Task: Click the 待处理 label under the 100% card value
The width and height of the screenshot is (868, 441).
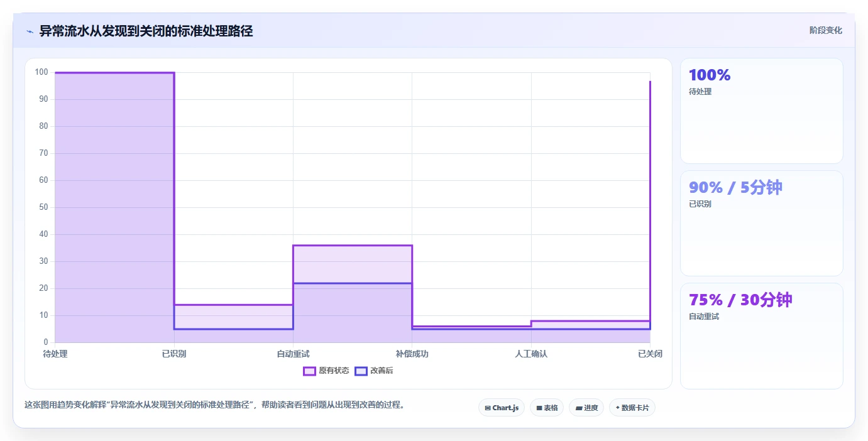Action: pyautogui.click(x=700, y=92)
